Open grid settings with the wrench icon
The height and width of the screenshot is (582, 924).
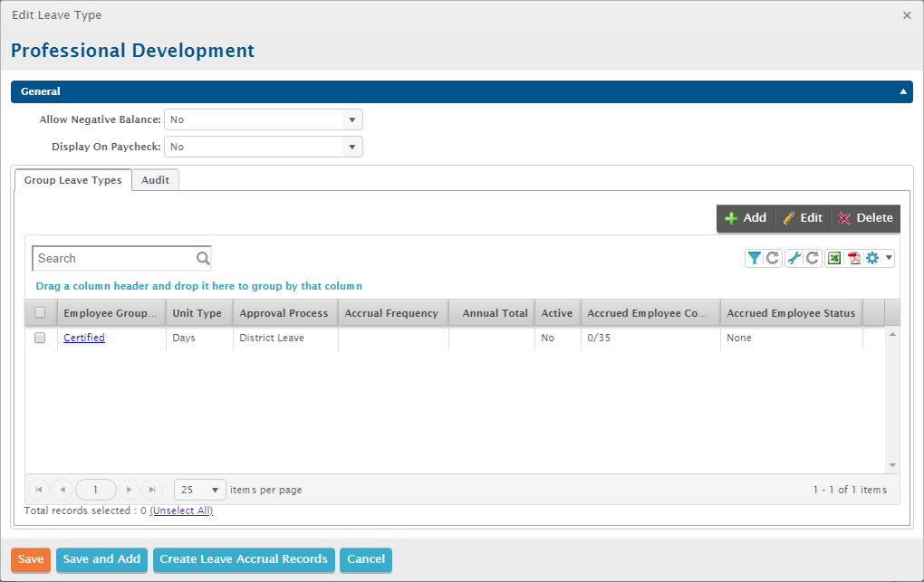pyautogui.click(x=794, y=258)
